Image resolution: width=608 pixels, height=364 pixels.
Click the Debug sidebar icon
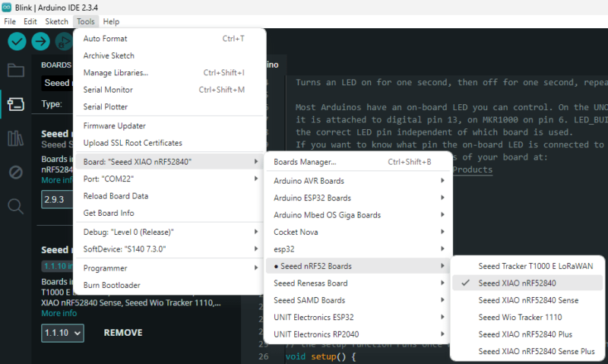click(16, 173)
